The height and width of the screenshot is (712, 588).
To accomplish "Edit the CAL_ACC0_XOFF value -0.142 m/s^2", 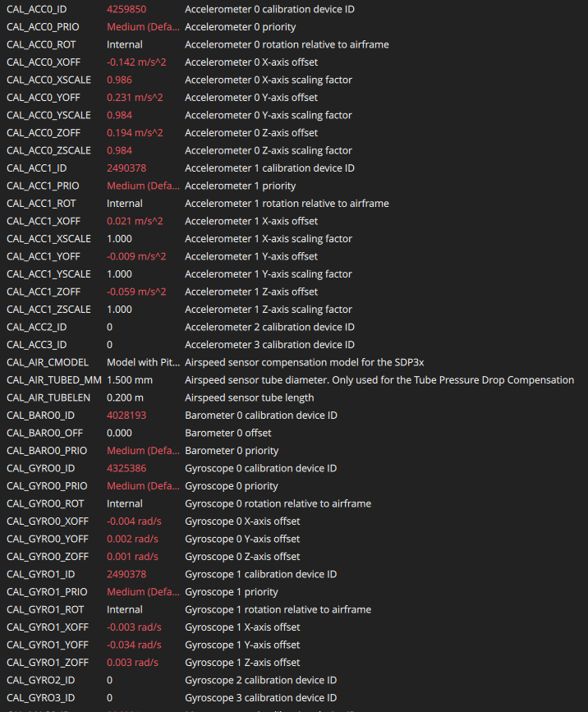I will [135, 62].
